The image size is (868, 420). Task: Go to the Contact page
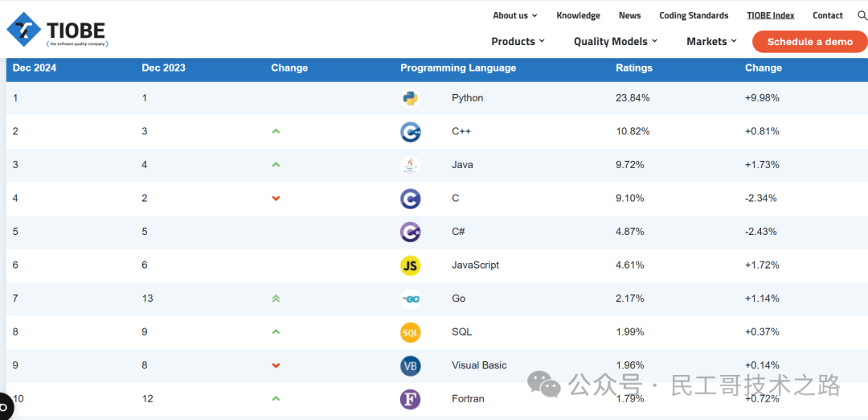pyautogui.click(x=828, y=15)
